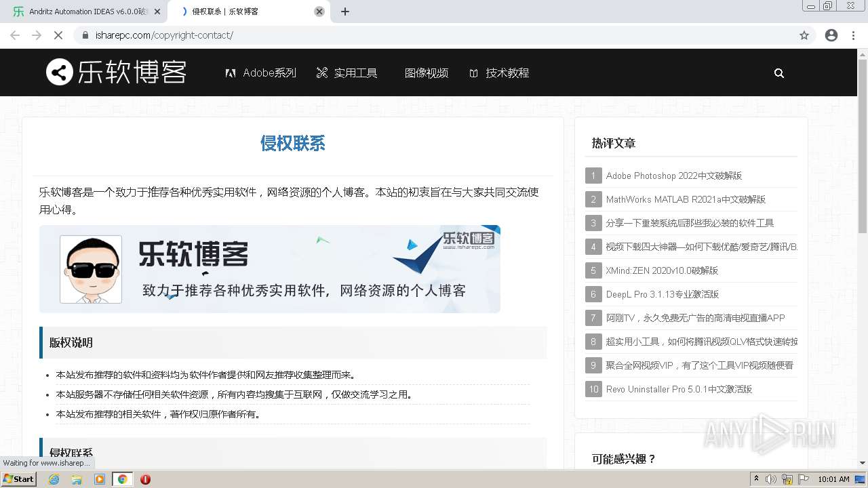
Task: Show hidden system tray icons
Action: tap(757, 479)
